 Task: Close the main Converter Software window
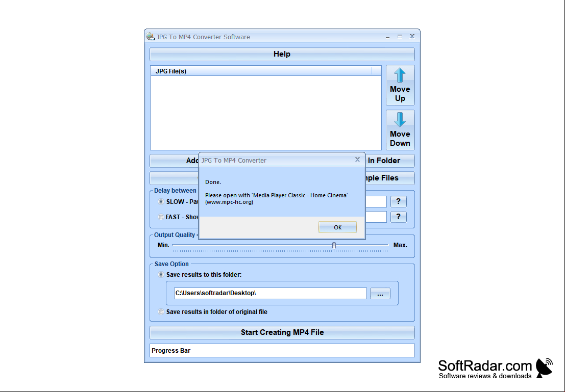point(412,36)
